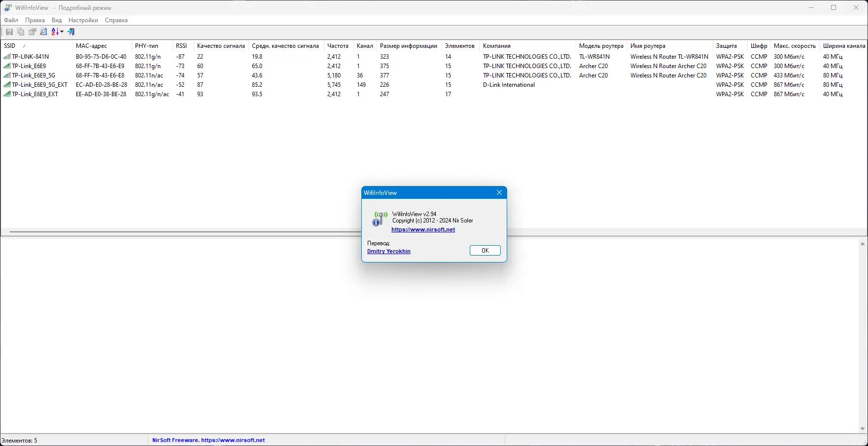Click the D-Link International company cell

pos(509,85)
